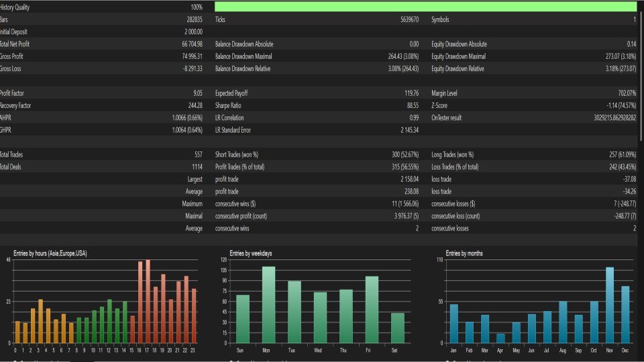
Task: Click Loss Trades value 242 (43.45%)
Action: pyautogui.click(x=623, y=167)
